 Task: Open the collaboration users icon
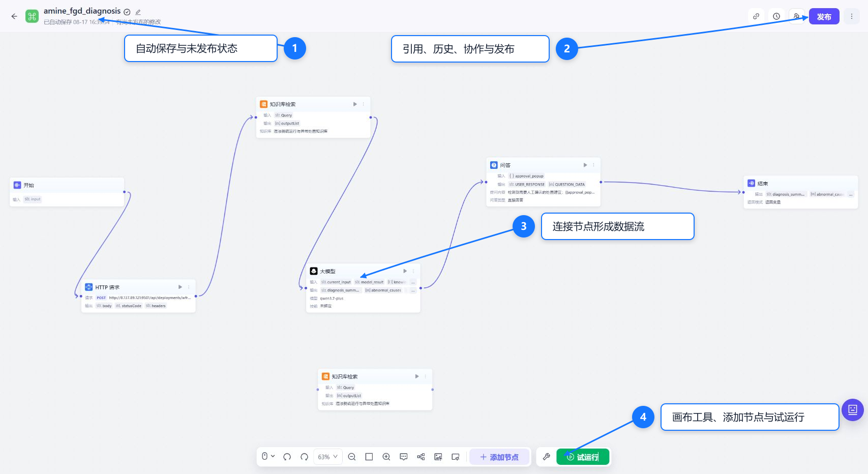(796, 16)
